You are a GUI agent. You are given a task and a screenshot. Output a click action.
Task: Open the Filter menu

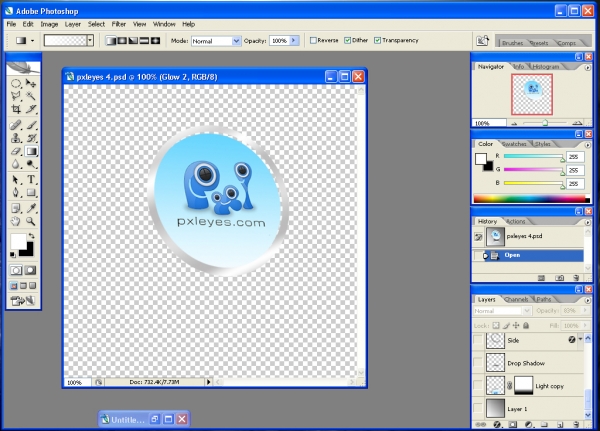tap(119, 24)
